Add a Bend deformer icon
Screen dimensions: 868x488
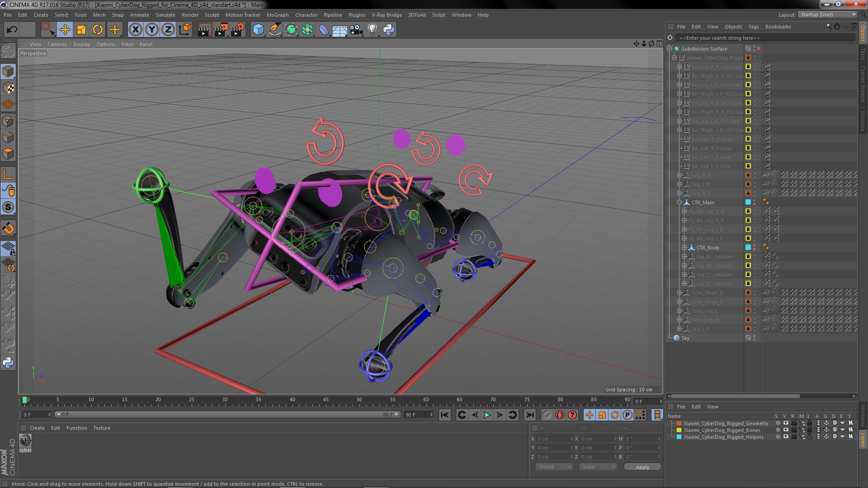[x=324, y=30]
